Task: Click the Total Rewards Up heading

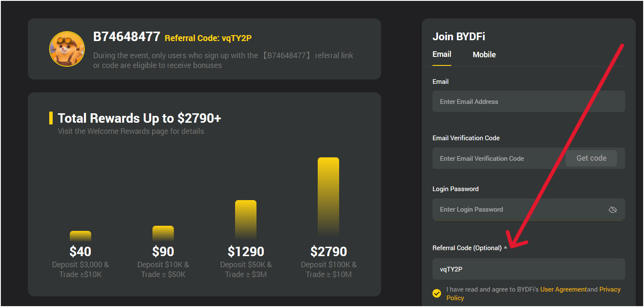Action: click(139, 118)
